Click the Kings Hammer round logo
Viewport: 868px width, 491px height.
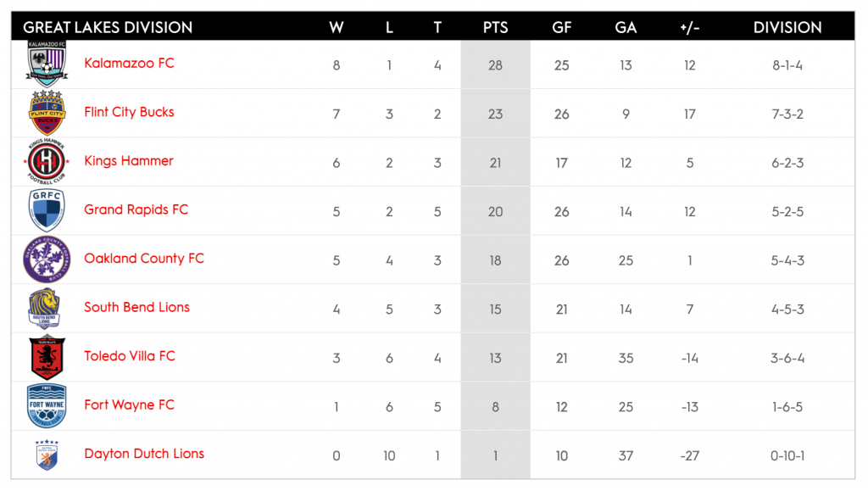(x=47, y=161)
